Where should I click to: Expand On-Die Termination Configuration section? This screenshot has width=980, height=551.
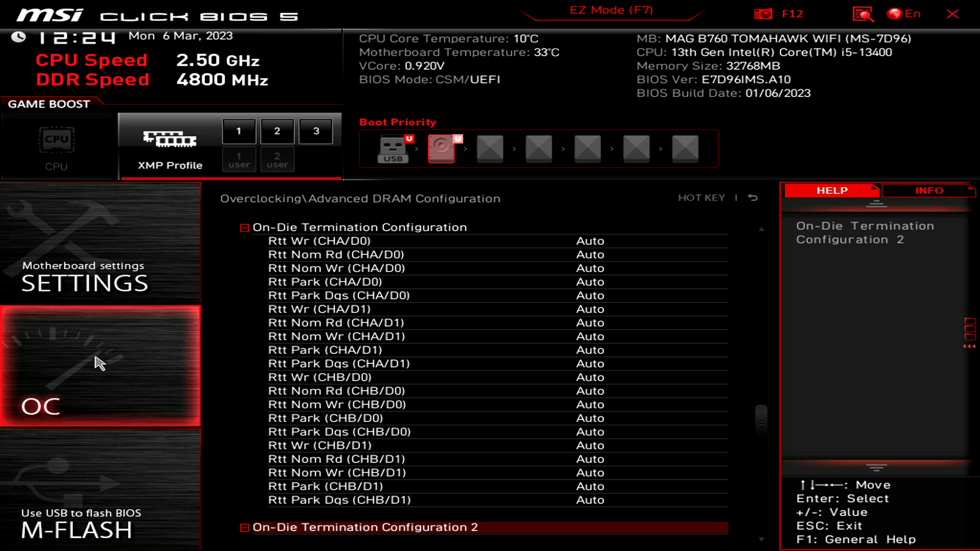(244, 228)
